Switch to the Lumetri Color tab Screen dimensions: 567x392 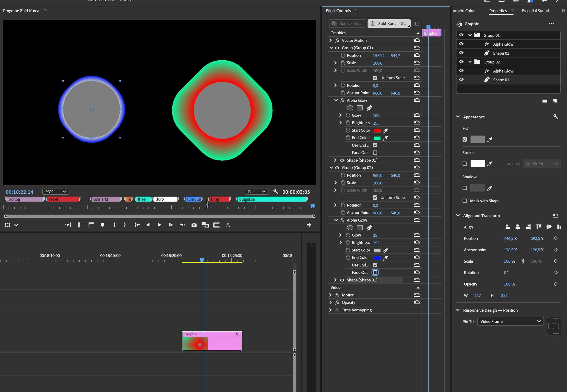[463, 11]
